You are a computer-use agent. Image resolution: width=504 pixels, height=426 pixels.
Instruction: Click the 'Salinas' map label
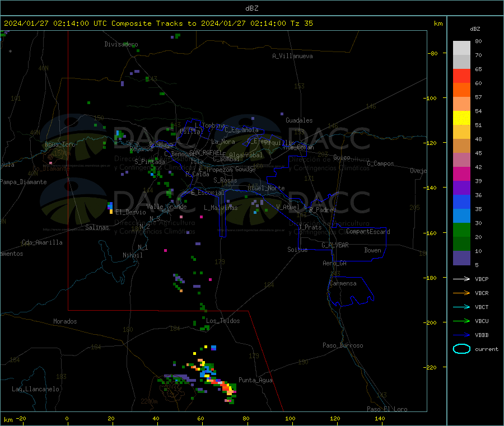(x=97, y=227)
